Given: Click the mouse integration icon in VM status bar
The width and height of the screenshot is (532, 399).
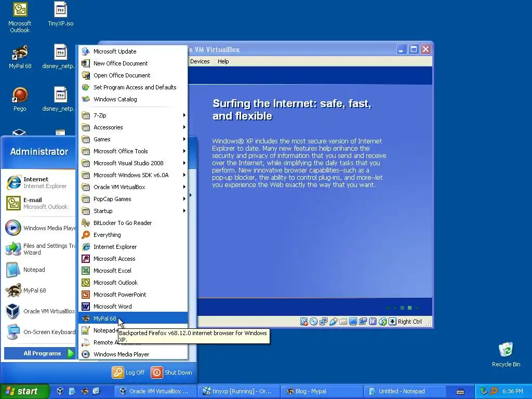Looking at the screenshot, I should click(x=383, y=321).
